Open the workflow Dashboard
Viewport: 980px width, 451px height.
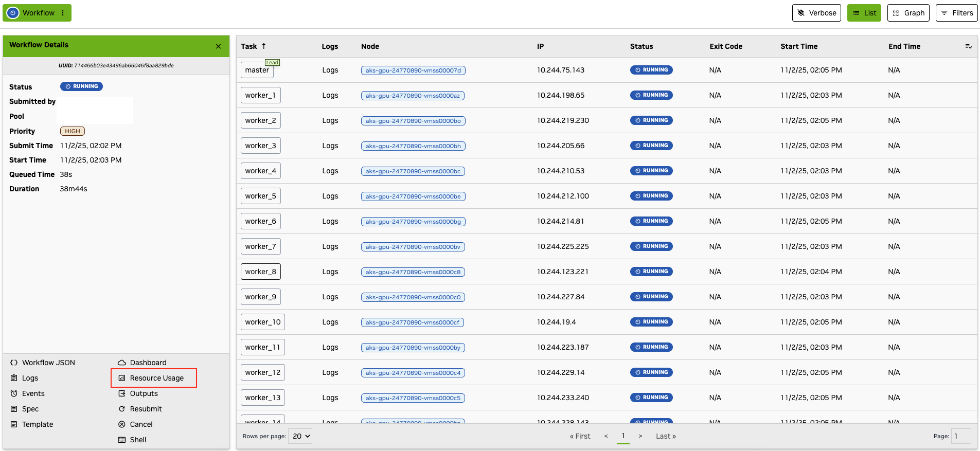(148, 363)
